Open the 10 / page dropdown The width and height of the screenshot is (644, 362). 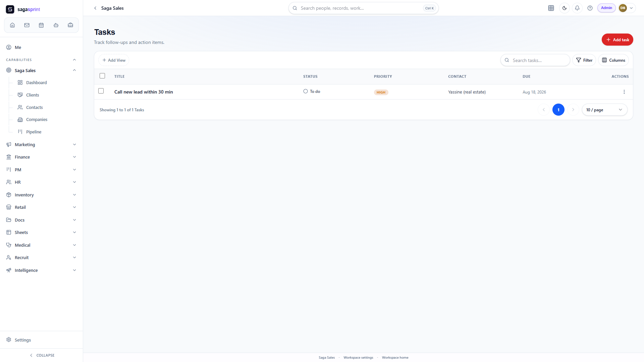click(604, 110)
